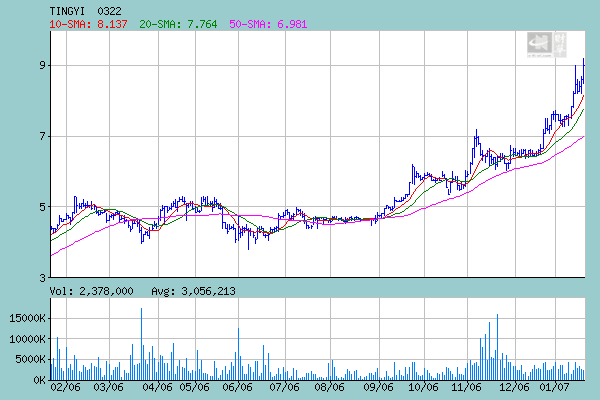This screenshot has height=400, width=600.
Task: Click the 10/06 date label
Action: [423, 387]
